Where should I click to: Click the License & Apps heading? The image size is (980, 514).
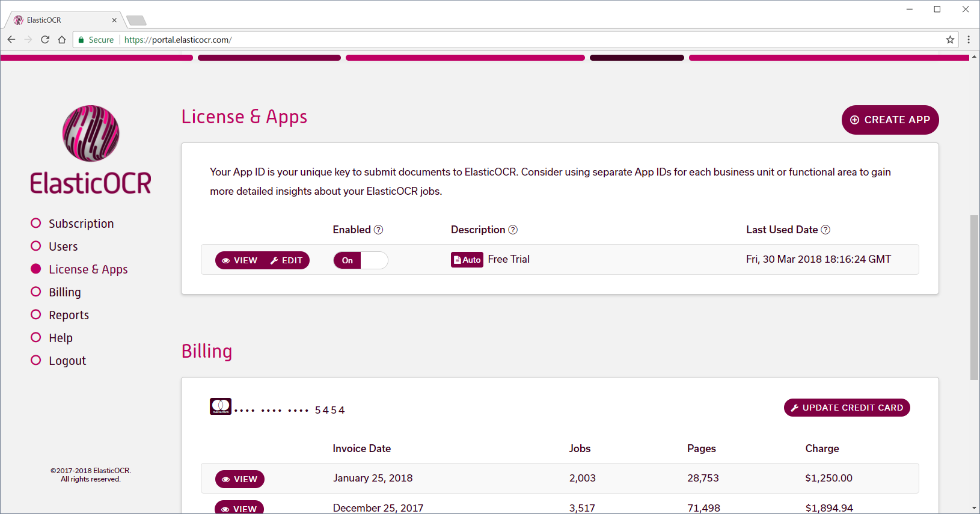pyautogui.click(x=244, y=117)
